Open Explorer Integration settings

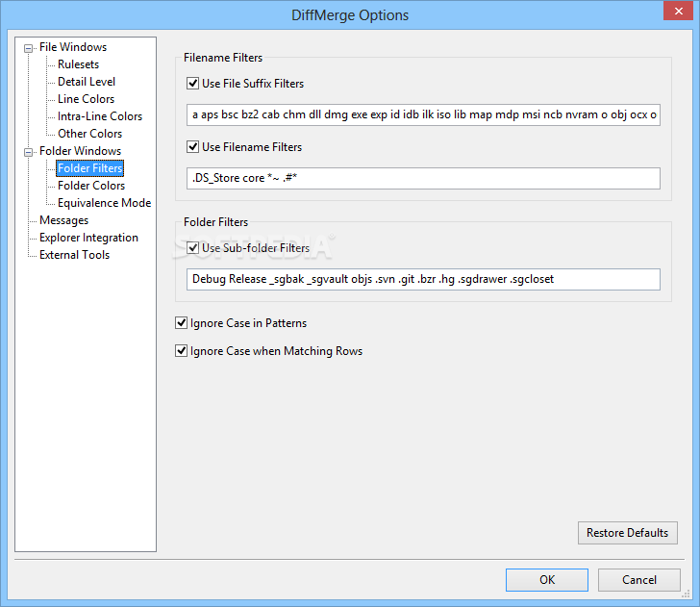point(88,238)
